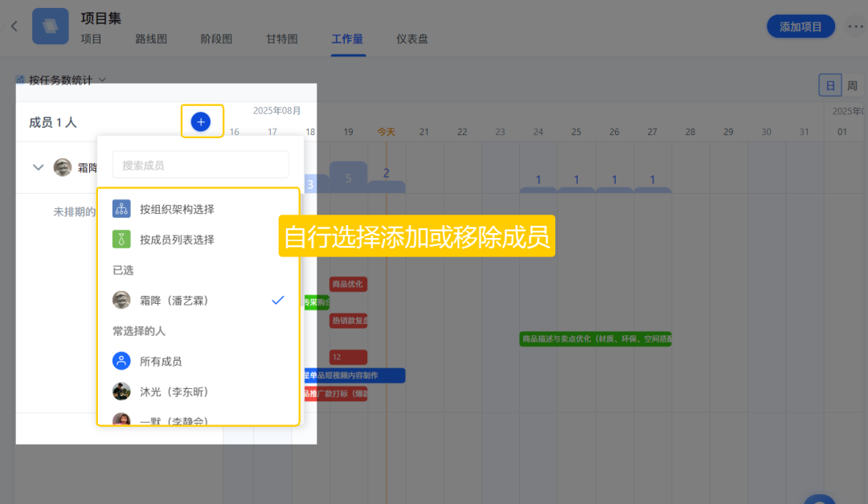Screen dimensions: 868x504
Task: Open the 甘特图 tab
Action: click(x=281, y=39)
